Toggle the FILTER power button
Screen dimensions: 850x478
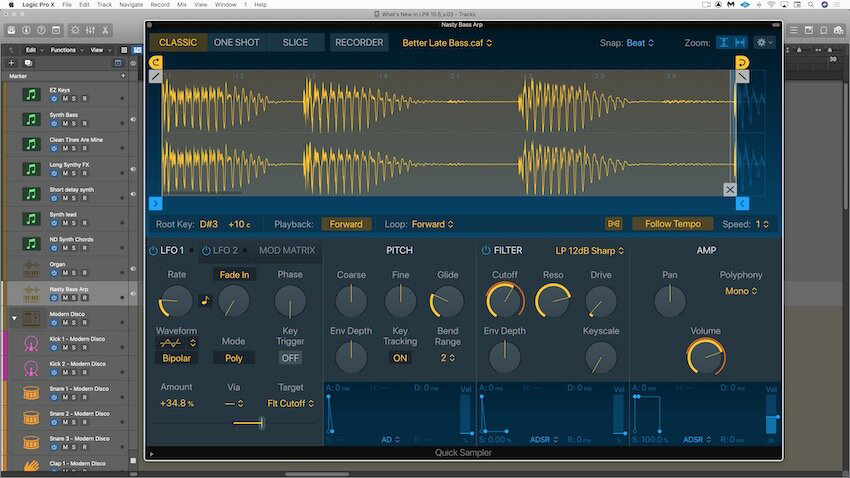coord(486,250)
